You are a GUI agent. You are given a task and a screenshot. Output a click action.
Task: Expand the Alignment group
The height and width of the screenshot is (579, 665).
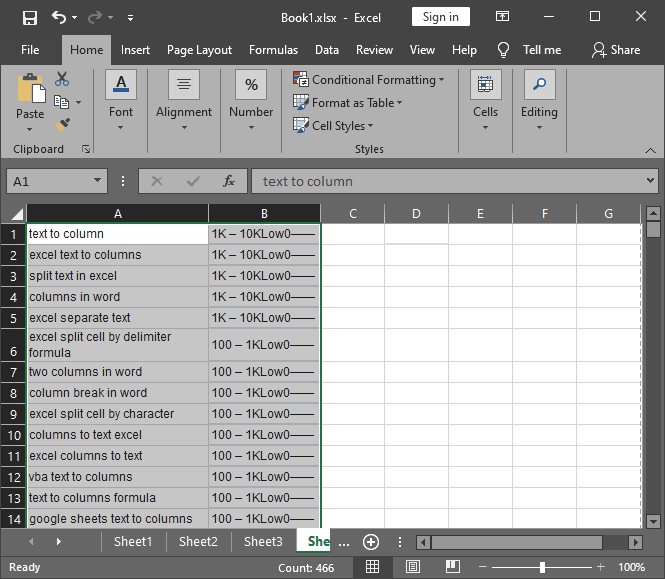(x=184, y=101)
